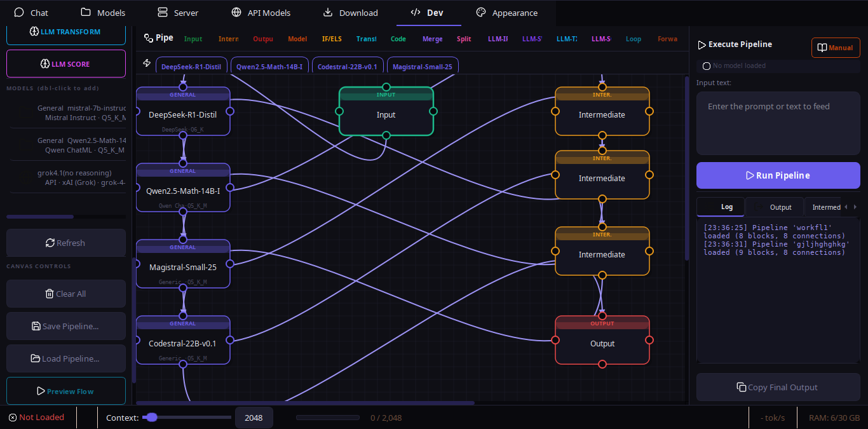
Task: Select the Intern block in the palette
Action: point(228,39)
